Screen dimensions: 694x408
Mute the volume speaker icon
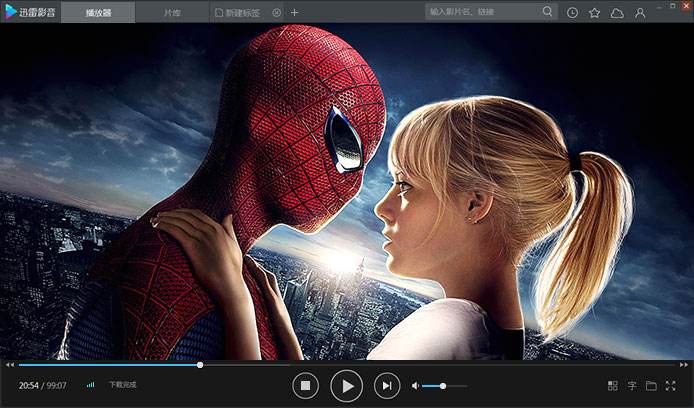point(415,386)
